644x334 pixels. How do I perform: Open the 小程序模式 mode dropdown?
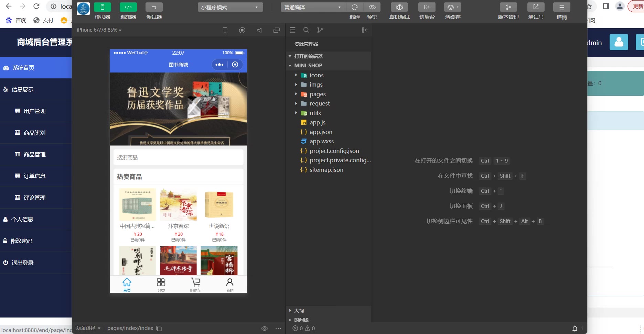(x=230, y=7)
